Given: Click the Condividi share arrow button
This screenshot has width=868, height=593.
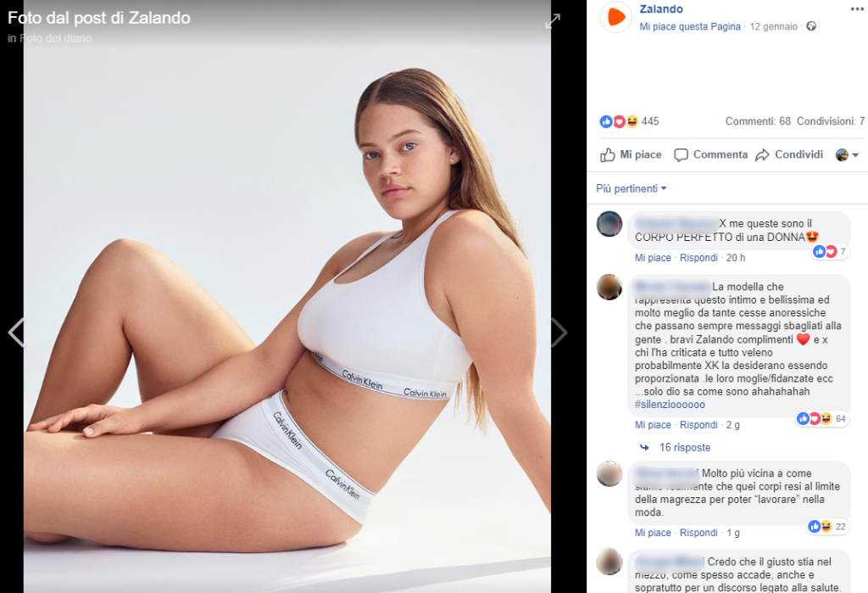Looking at the screenshot, I should tap(788, 154).
